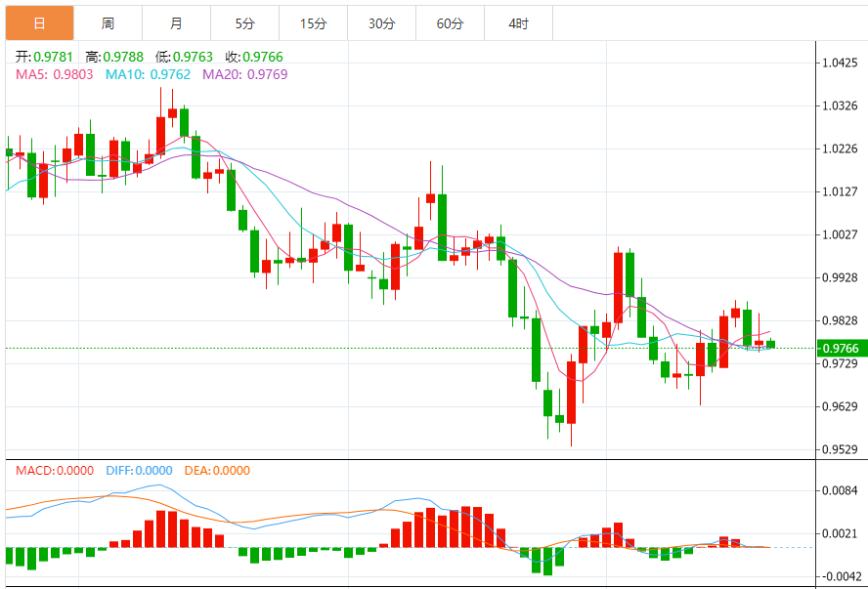
Task: Open the 5分 five-minute chart tab
Action: point(244,23)
